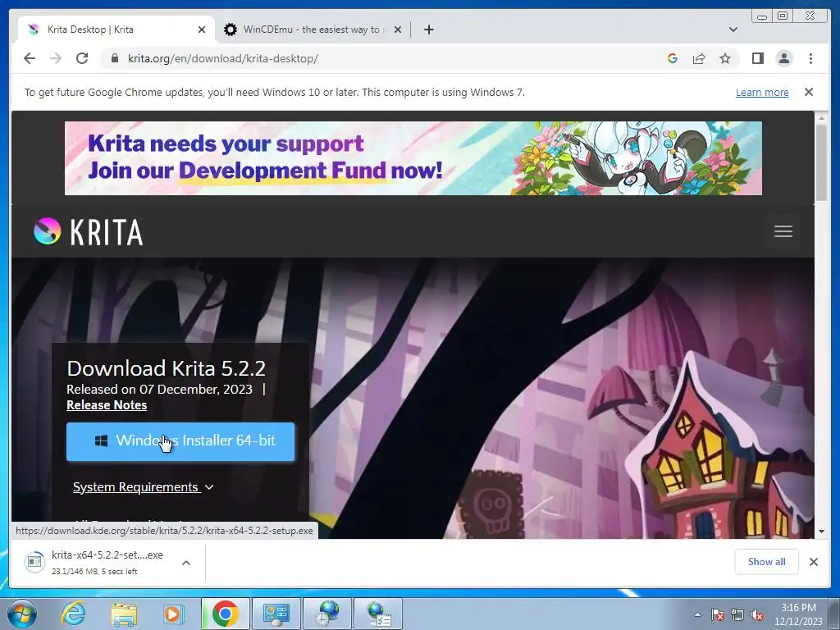
Task: Open the globe with checklist taskbar icon
Action: [x=378, y=614]
